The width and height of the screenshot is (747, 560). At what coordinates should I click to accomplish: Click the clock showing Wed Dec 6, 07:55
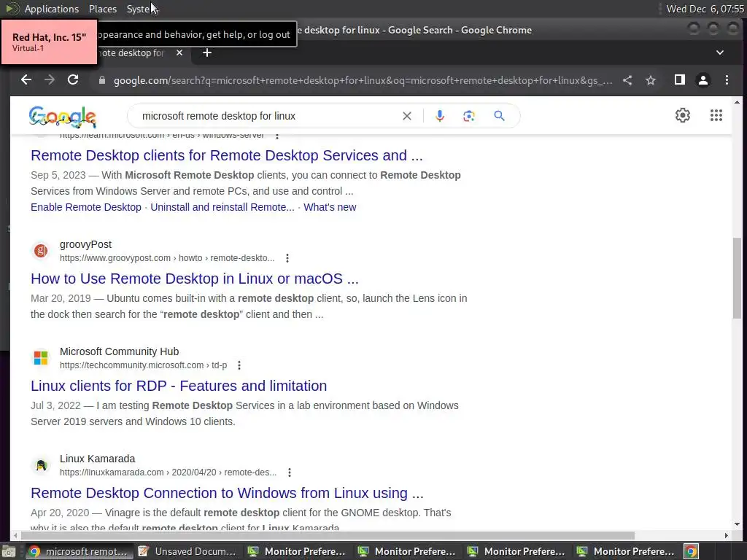point(705,9)
